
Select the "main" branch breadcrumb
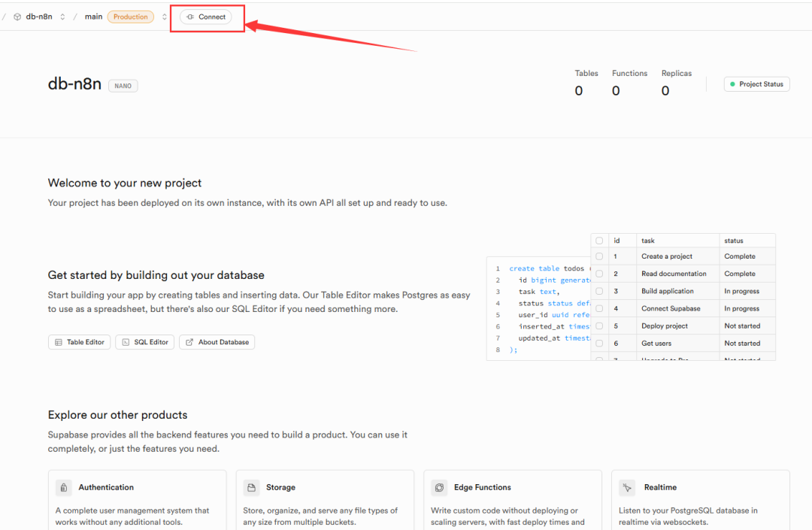[93, 17]
